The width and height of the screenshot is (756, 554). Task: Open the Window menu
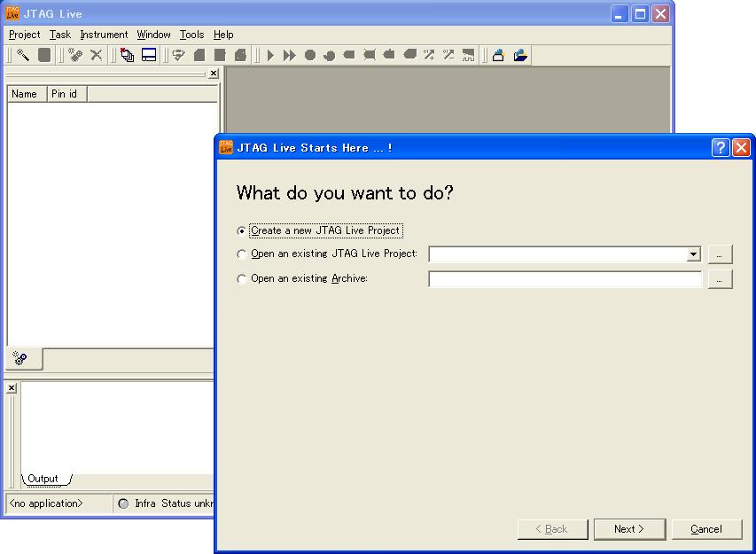[154, 35]
